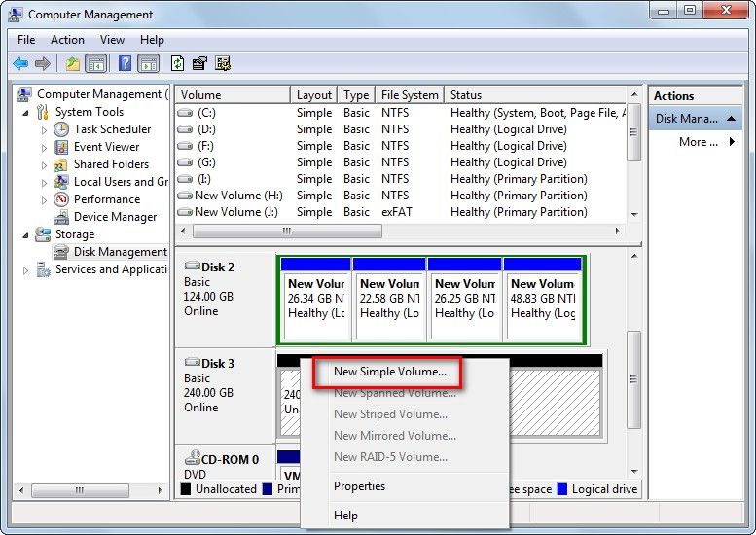Expand the Performance node
The image size is (756, 535).
[44, 200]
